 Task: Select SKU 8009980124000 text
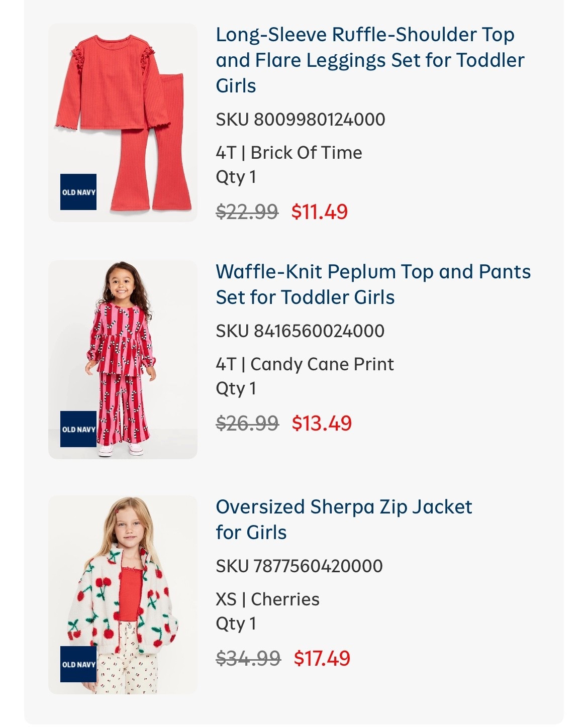coord(301,120)
